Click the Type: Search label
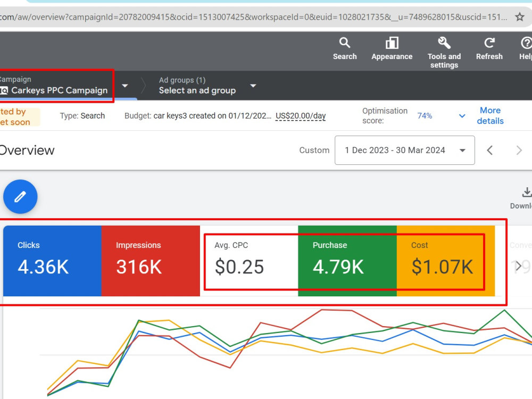The height and width of the screenshot is (399, 532). (x=82, y=115)
